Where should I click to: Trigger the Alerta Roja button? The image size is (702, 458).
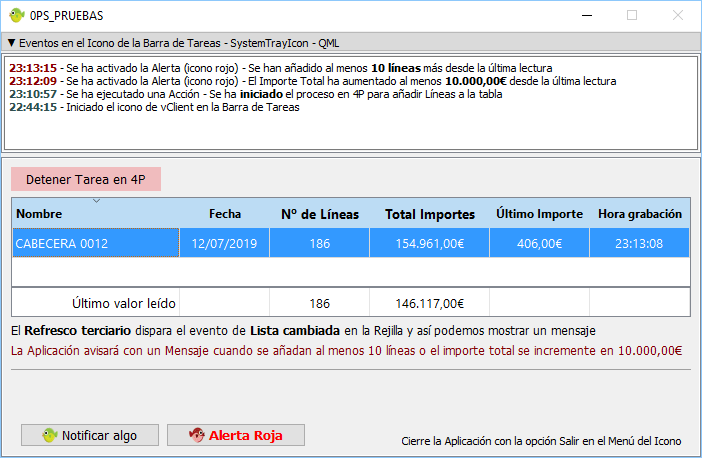click(x=235, y=435)
